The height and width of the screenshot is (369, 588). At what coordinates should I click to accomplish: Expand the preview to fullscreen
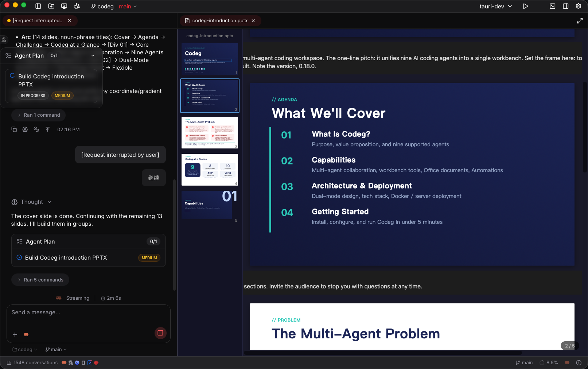pos(580,21)
